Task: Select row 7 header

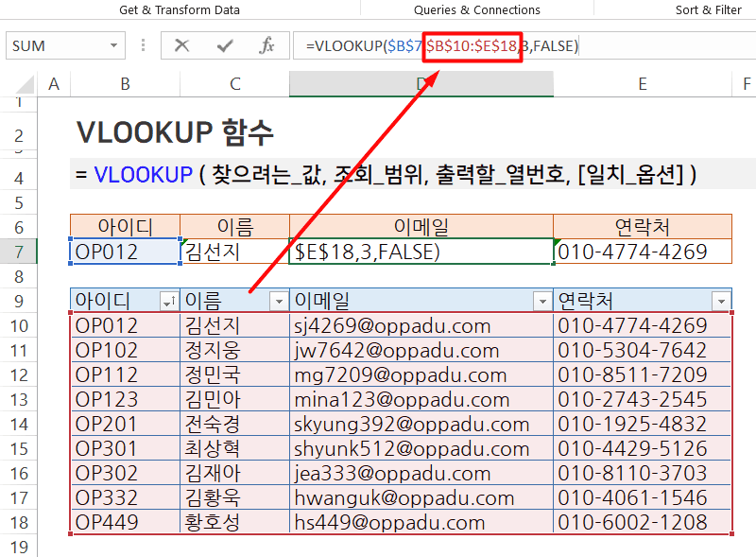Action: [19, 252]
